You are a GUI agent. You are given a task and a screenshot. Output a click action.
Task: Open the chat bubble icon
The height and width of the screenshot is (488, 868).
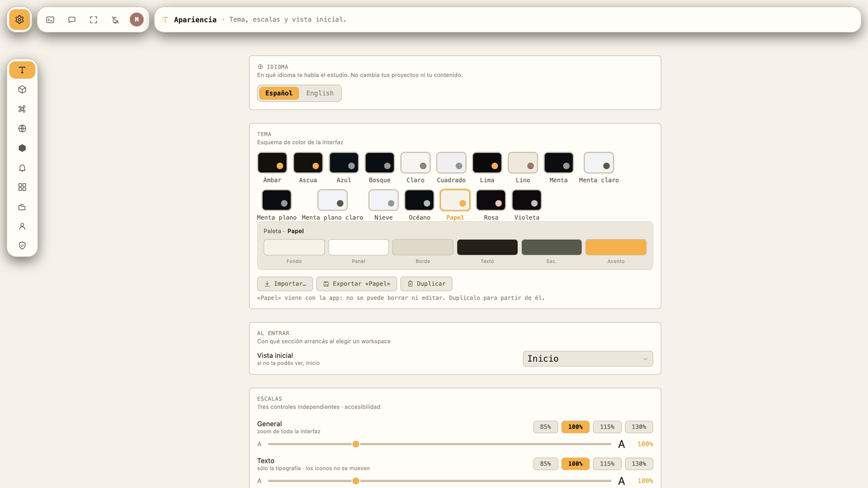click(72, 20)
